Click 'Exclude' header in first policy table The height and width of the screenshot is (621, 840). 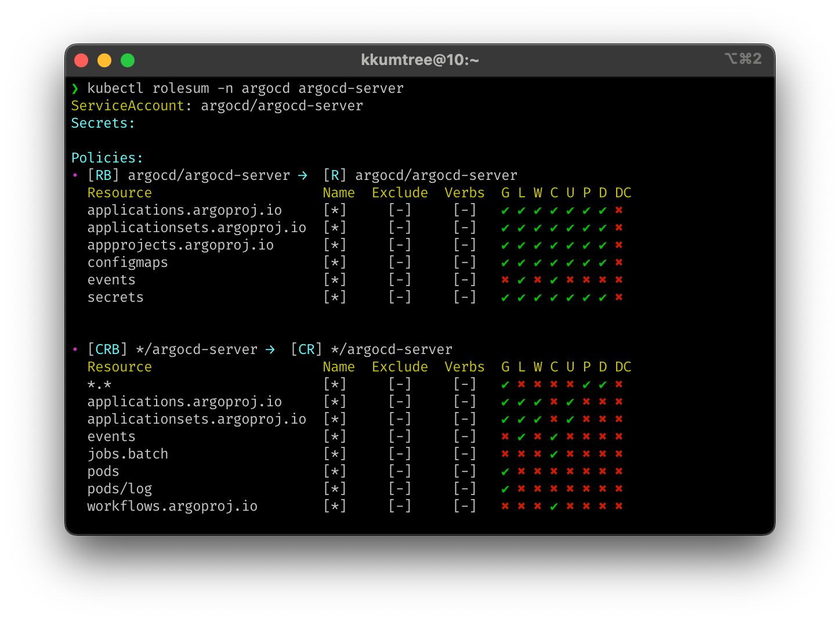[x=400, y=193]
